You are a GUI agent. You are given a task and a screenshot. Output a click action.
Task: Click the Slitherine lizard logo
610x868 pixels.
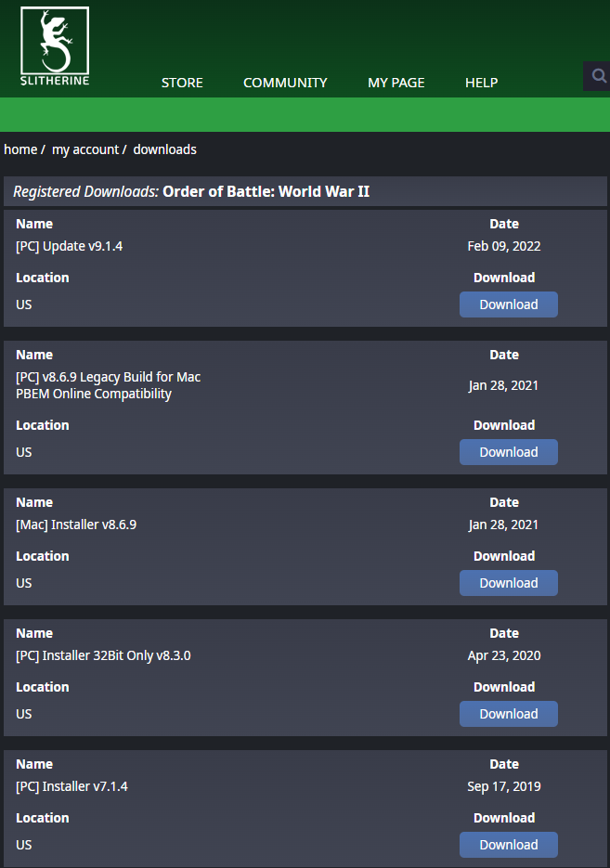tap(55, 45)
